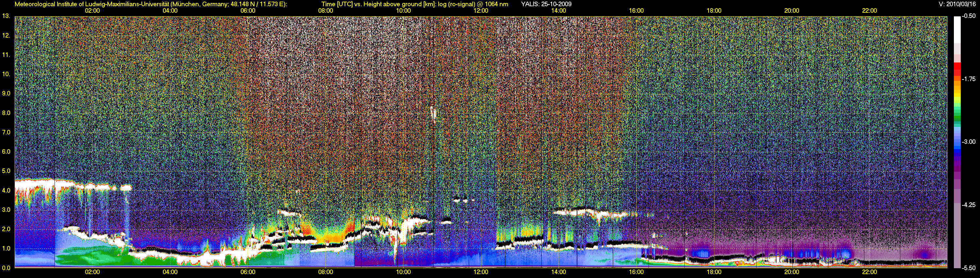Screen dimensions: 980x278
Task: Click the 08:00 label on the bottom time axis
Action: pyautogui.click(x=326, y=272)
